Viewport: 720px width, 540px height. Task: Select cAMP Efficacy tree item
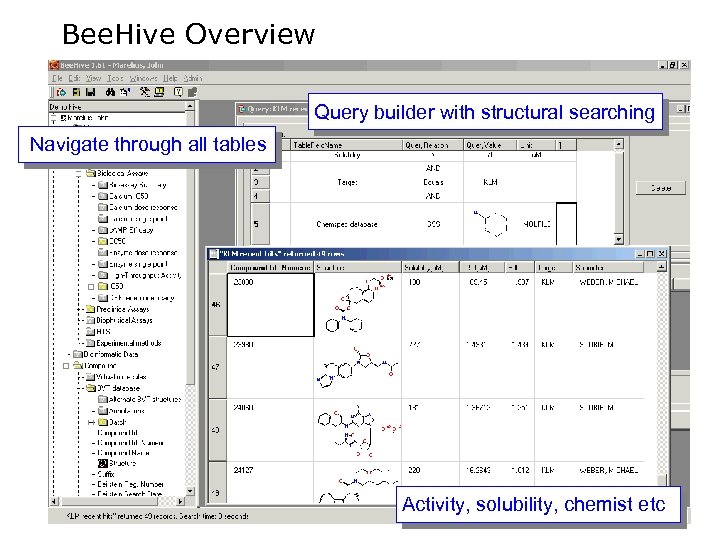(x=131, y=230)
